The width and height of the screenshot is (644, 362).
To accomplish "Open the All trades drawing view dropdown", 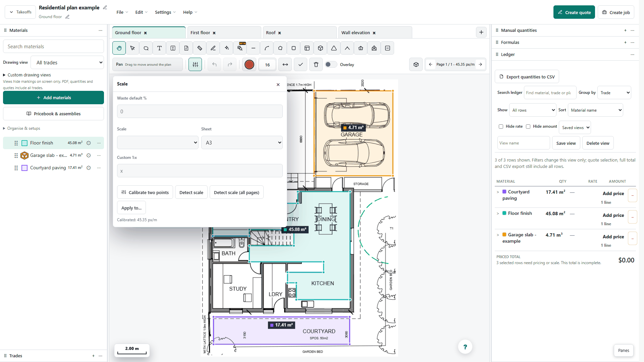I will [67, 63].
